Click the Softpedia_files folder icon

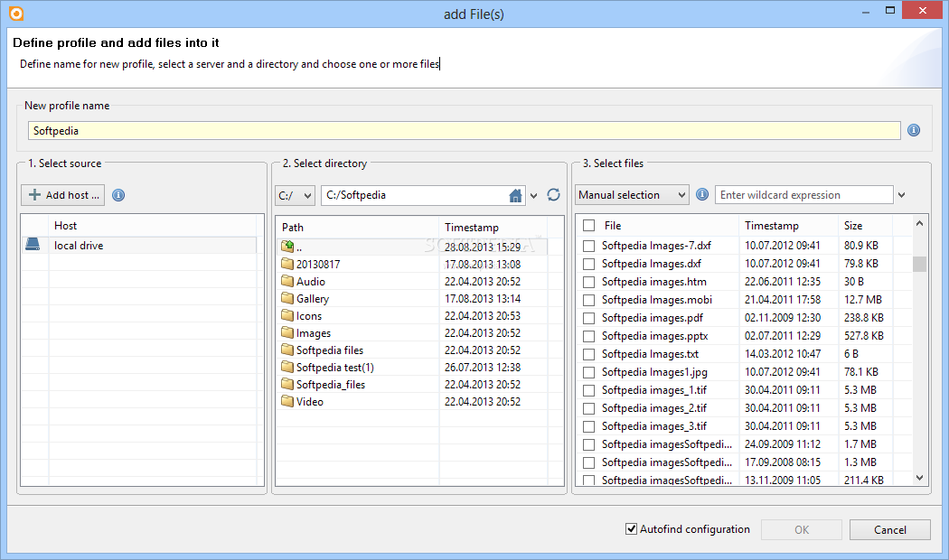pyautogui.click(x=287, y=384)
